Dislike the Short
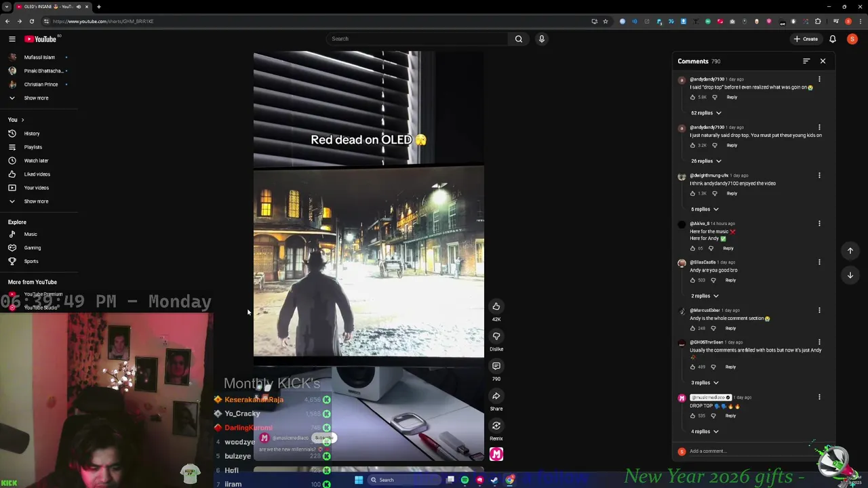The width and height of the screenshot is (868, 488). click(496, 336)
